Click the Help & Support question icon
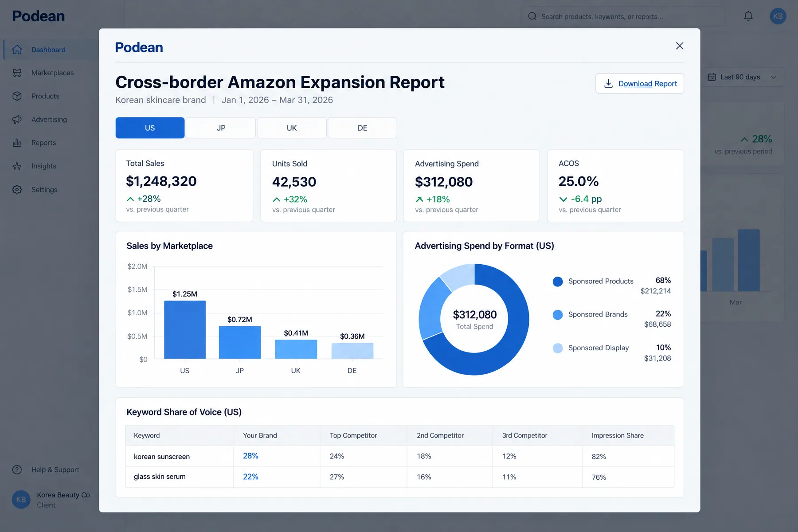Screen dimensions: 798x532 [17, 470]
